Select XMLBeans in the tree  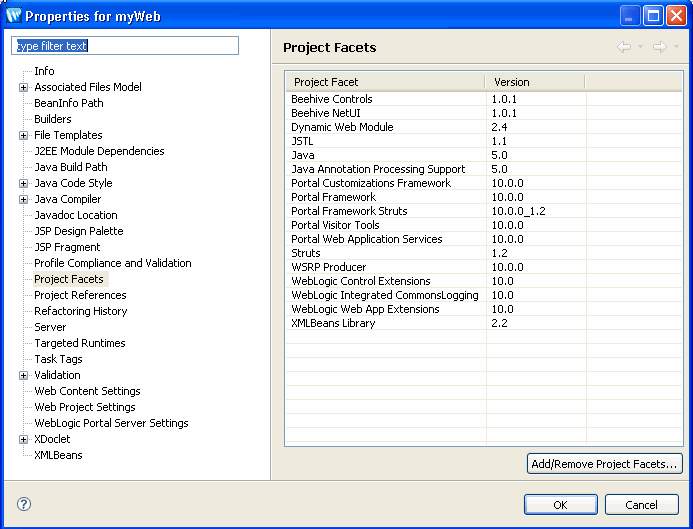(x=58, y=455)
